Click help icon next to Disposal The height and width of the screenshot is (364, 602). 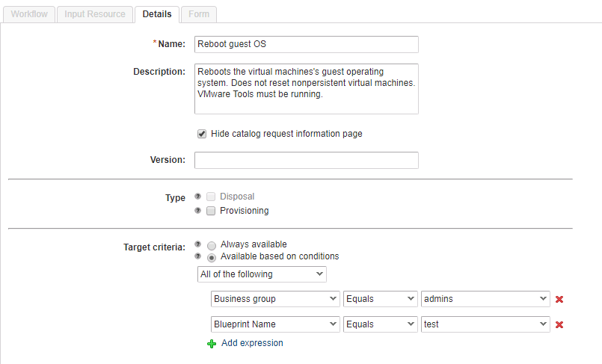coord(197,197)
